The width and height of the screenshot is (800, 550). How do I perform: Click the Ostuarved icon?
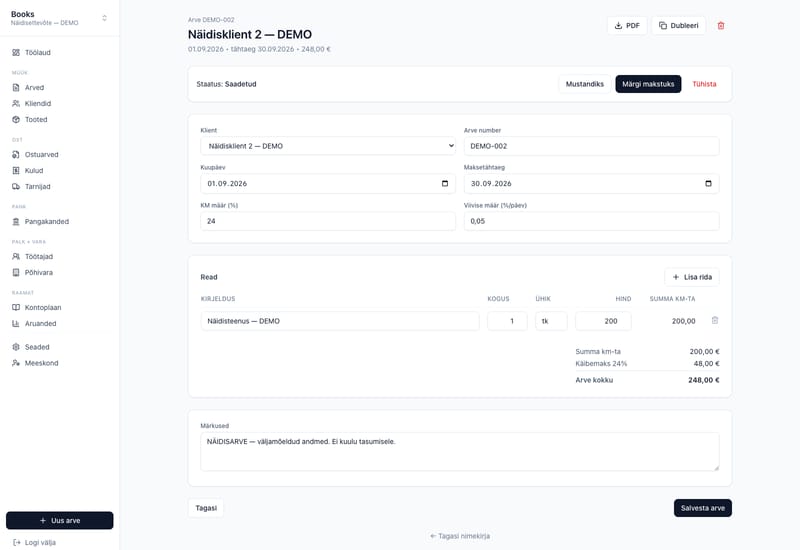[16, 155]
